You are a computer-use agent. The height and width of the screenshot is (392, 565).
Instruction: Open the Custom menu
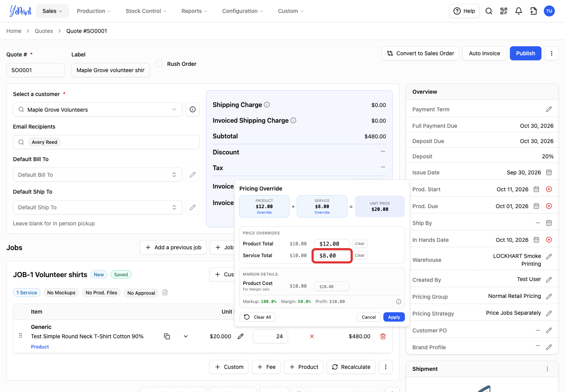[291, 11]
